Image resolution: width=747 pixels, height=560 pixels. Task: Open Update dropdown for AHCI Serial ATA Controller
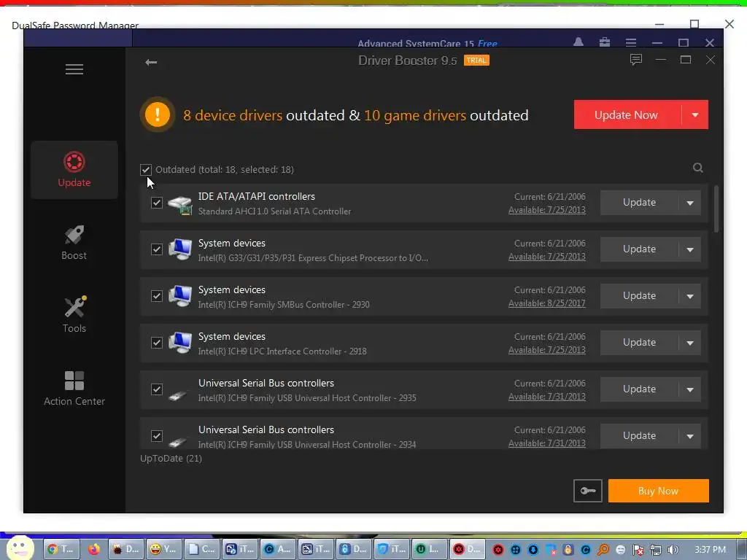pos(690,203)
